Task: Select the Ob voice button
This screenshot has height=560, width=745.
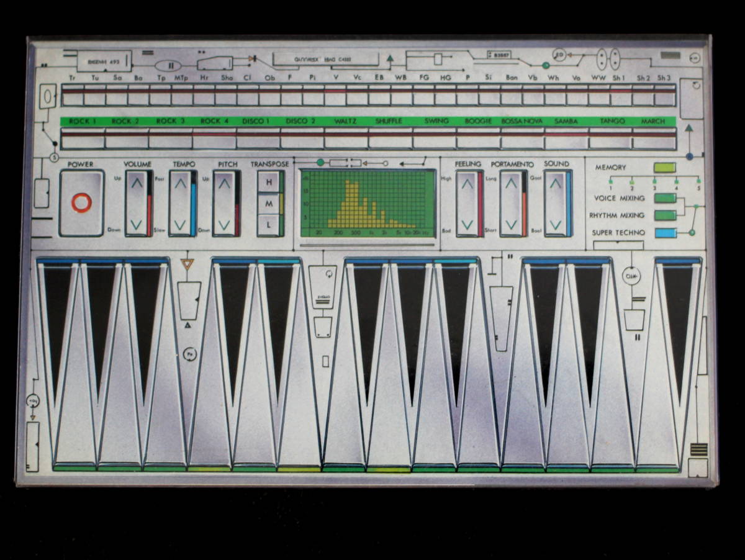Action: (269, 95)
